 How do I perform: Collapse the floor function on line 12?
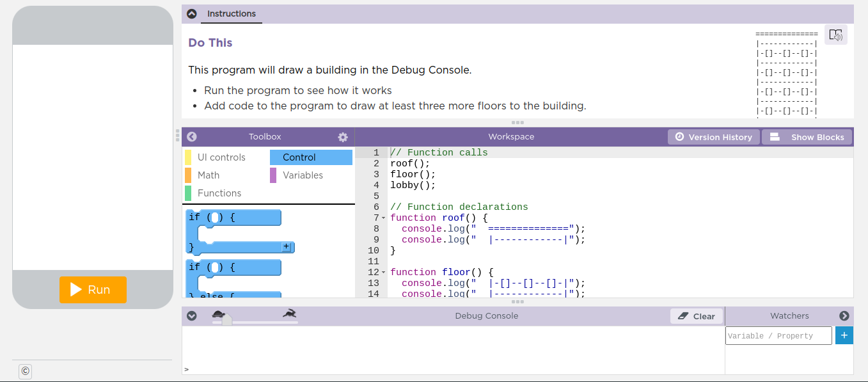point(382,272)
